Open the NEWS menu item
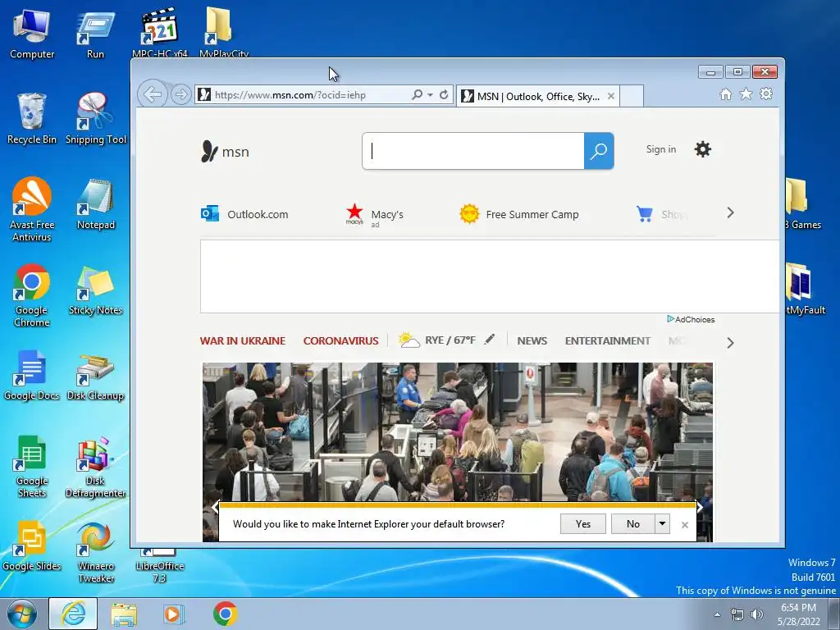Screen dimensions: 840x630 [x=532, y=340]
